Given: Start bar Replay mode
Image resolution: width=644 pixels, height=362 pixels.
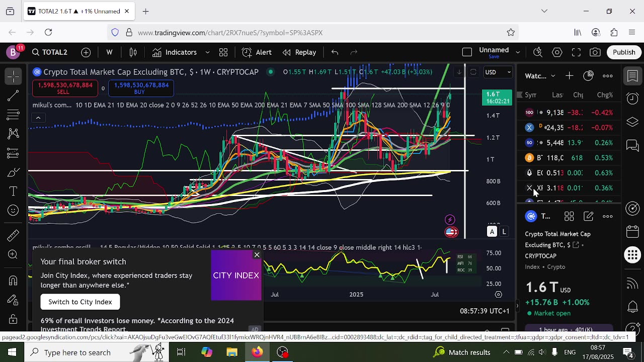Looking at the screenshot, I should [300, 52].
